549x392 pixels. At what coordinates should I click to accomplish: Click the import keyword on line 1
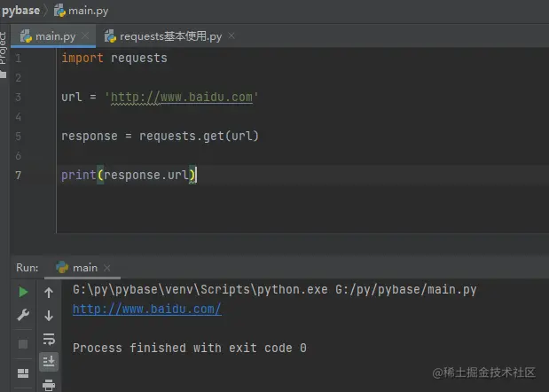click(82, 58)
